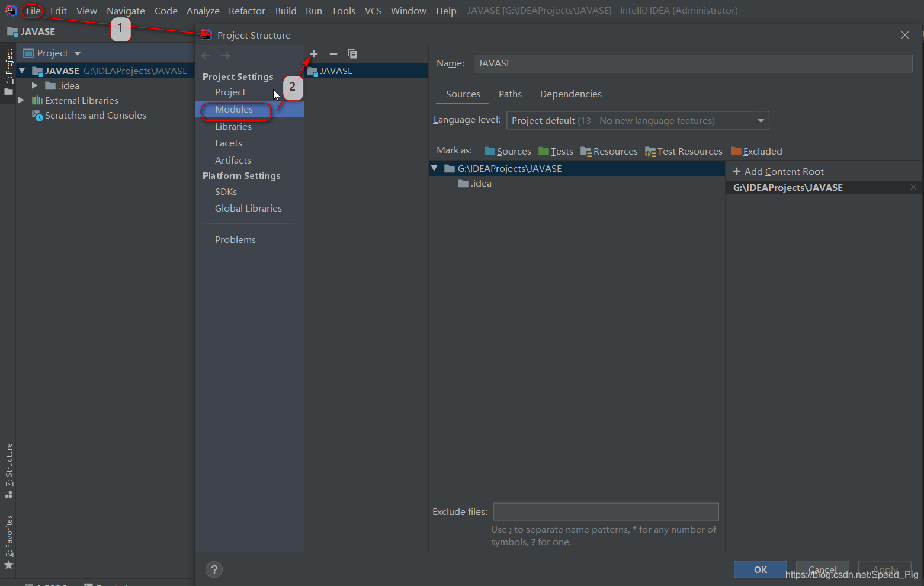Image resolution: width=924 pixels, height=586 pixels.
Task: Open the Navigate menu
Action: [126, 11]
